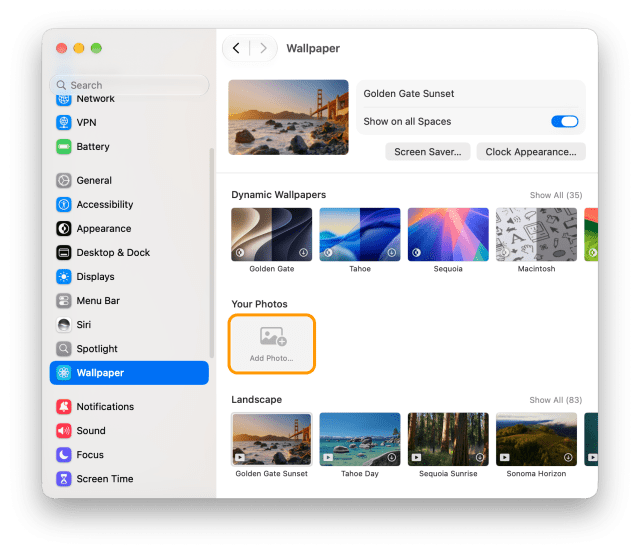Go back with the left chevron
Viewport: 640px width, 554px height.
point(236,48)
